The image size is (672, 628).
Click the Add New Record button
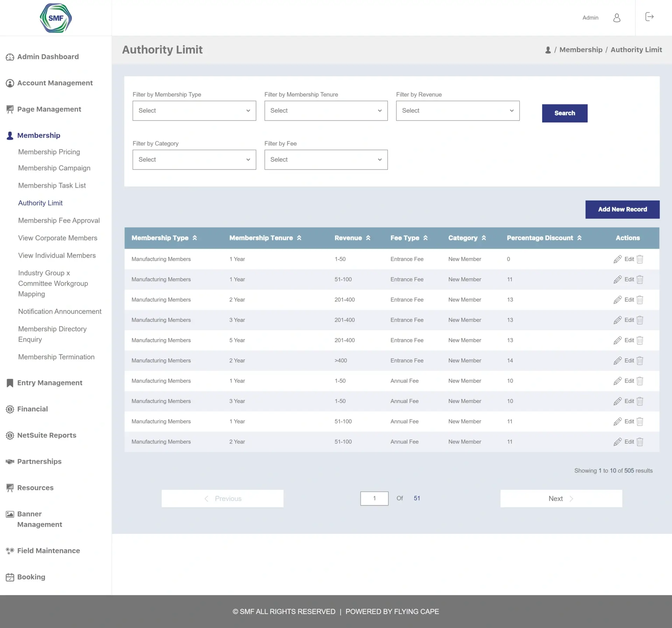(x=622, y=209)
